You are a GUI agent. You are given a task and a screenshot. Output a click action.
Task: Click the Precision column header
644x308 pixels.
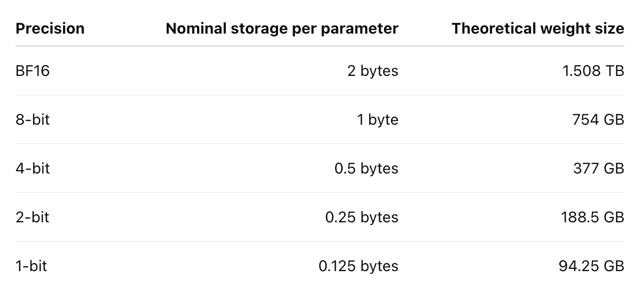[x=50, y=29]
